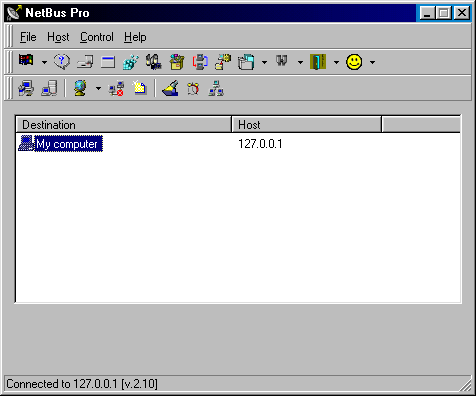Expand dropdown beside the smiley icon
476x396 pixels.
click(372, 62)
